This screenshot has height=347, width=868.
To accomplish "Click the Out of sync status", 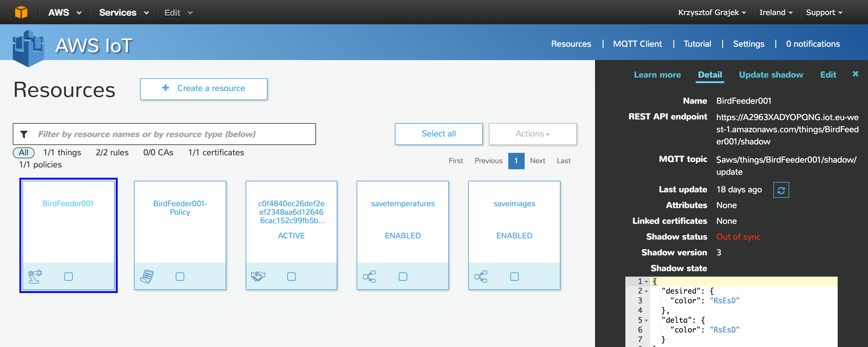I will (738, 237).
